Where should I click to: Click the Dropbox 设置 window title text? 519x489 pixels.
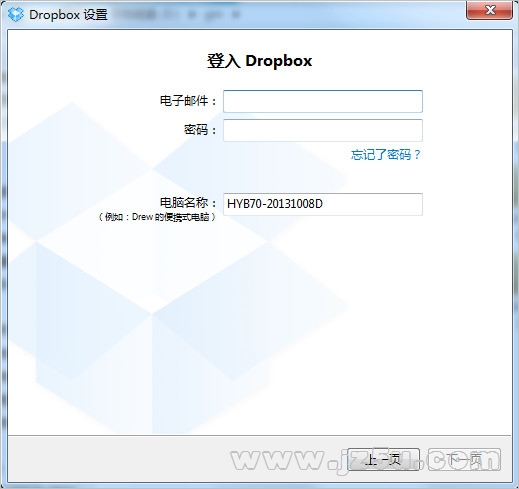68,15
